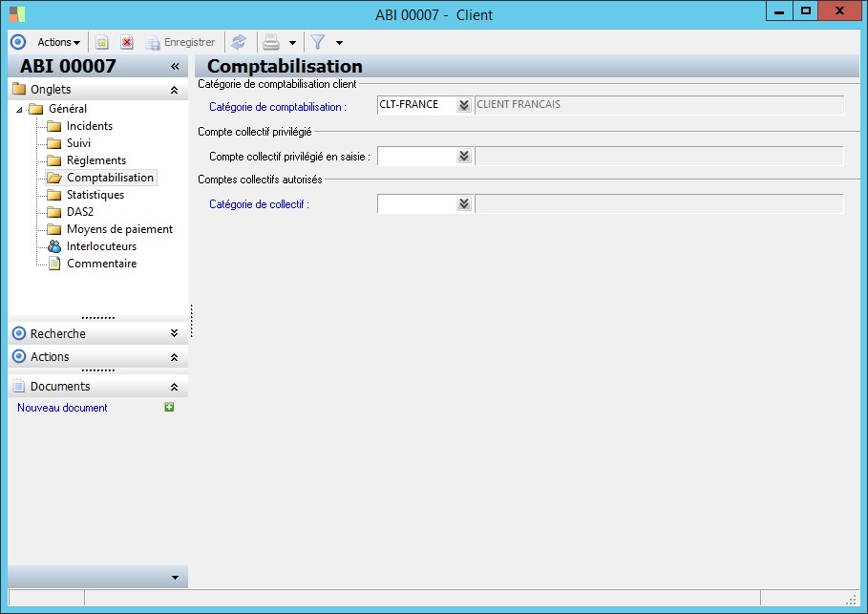Maximize the ABI 00007 Client window
868x614 pixels.
[x=806, y=11]
